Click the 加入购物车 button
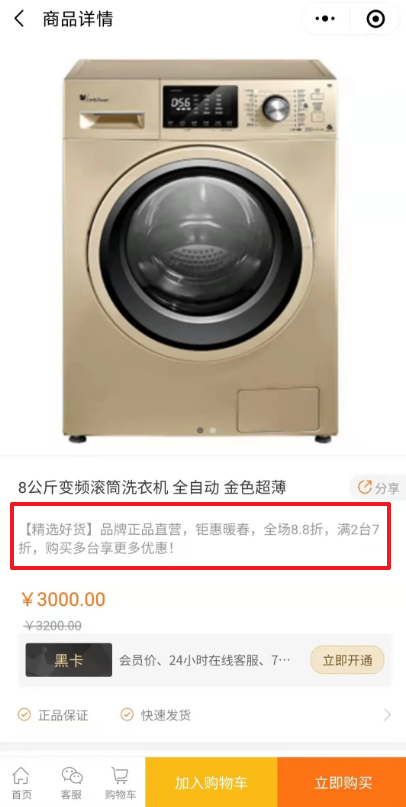This screenshot has height=807, width=406. coord(211,782)
